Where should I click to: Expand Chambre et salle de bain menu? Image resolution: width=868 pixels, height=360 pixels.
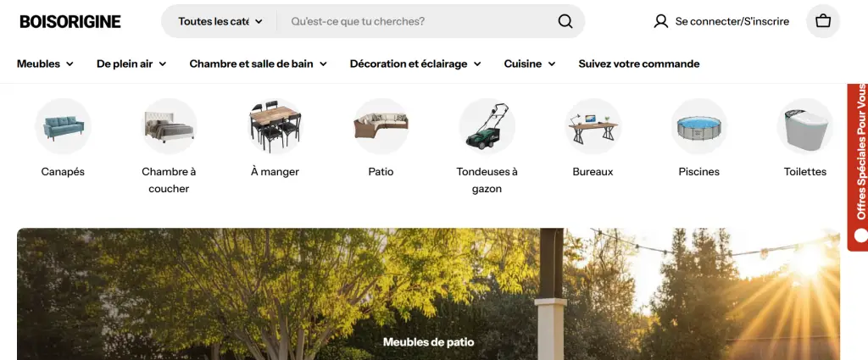[x=258, y=64]
